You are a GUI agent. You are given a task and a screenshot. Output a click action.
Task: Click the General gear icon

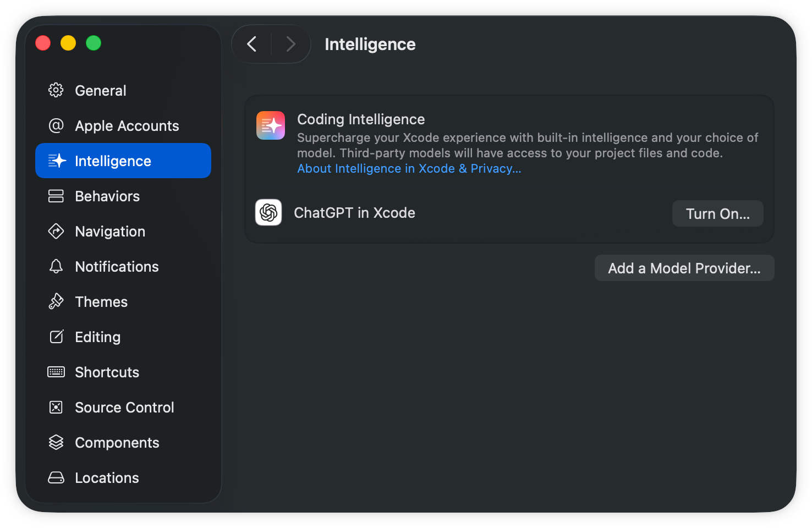click(56, 90)
